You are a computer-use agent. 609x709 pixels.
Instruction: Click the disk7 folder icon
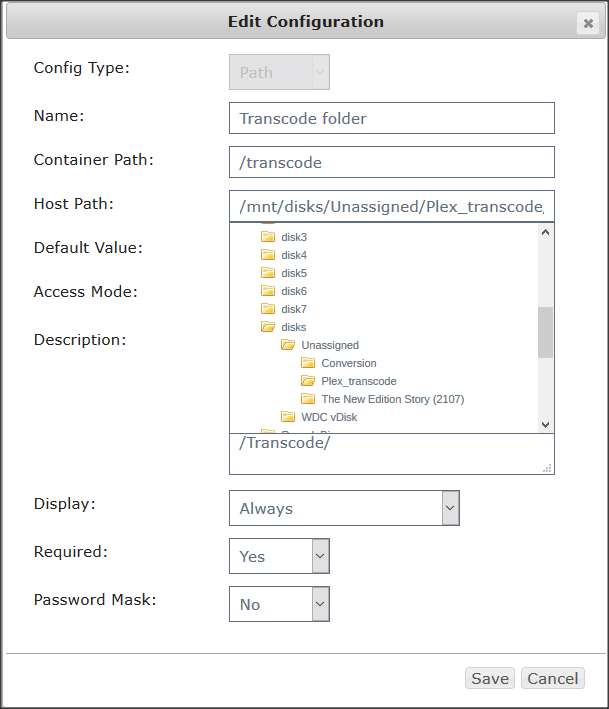point(268,309)
